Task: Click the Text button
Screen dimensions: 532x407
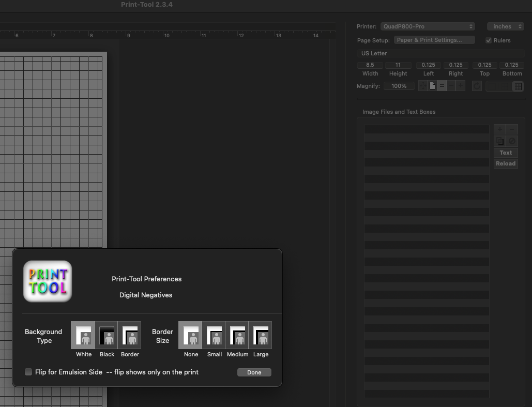Action: [505, 153]
